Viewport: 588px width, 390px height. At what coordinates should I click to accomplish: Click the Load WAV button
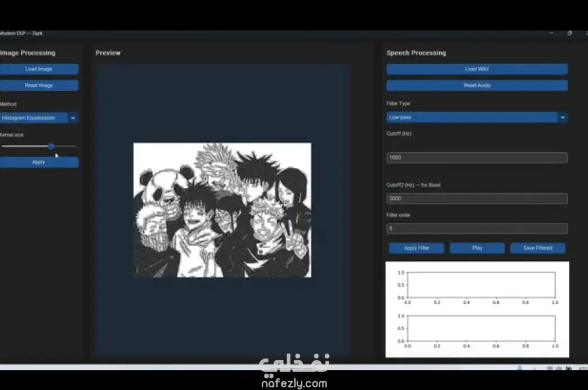[x=477, y=69]
